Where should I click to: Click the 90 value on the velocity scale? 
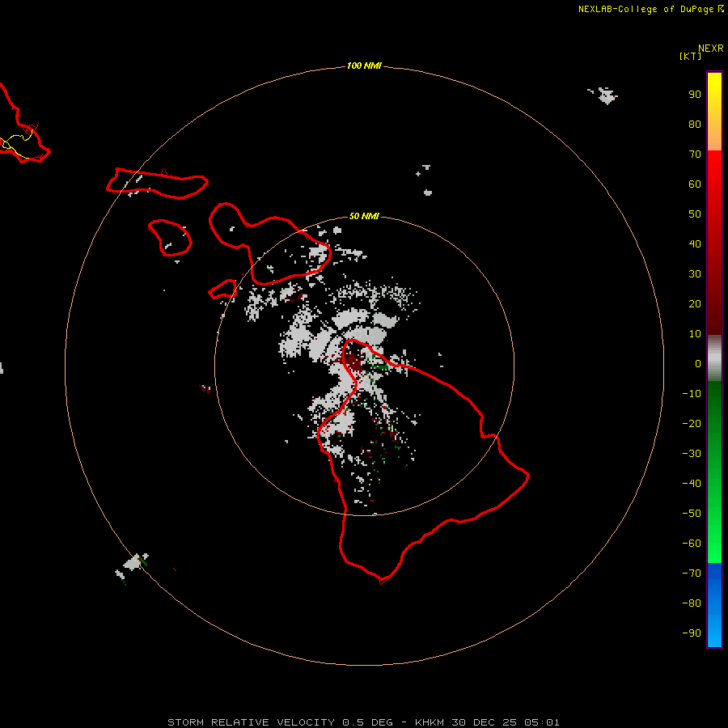[x=695, y=95]
